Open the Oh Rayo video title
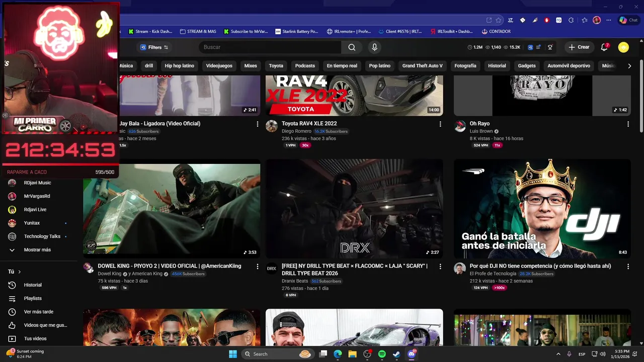This screenshot has height=362, width=644. tap(479, 124)
